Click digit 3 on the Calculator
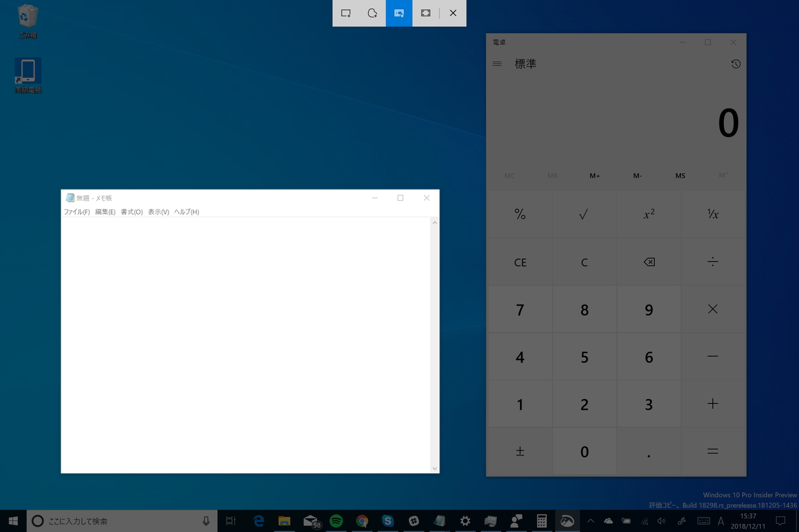 [649, 404]
